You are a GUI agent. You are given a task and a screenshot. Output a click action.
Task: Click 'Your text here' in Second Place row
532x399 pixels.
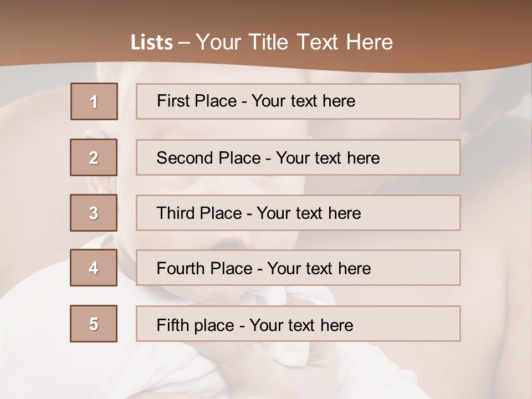328,158
